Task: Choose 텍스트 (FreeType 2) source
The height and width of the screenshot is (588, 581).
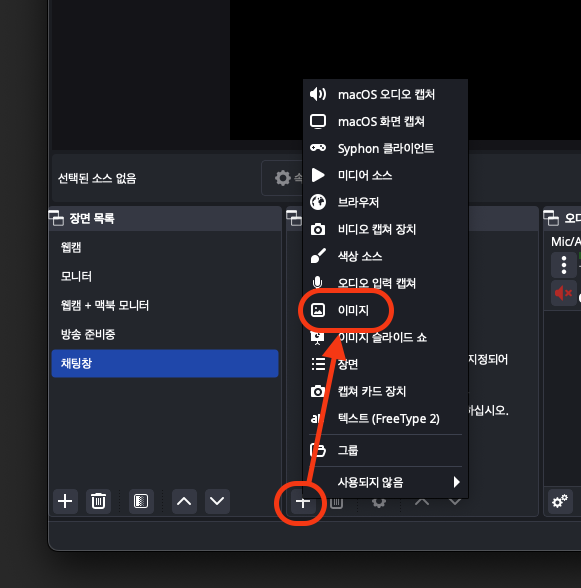Action: [385, 418]
